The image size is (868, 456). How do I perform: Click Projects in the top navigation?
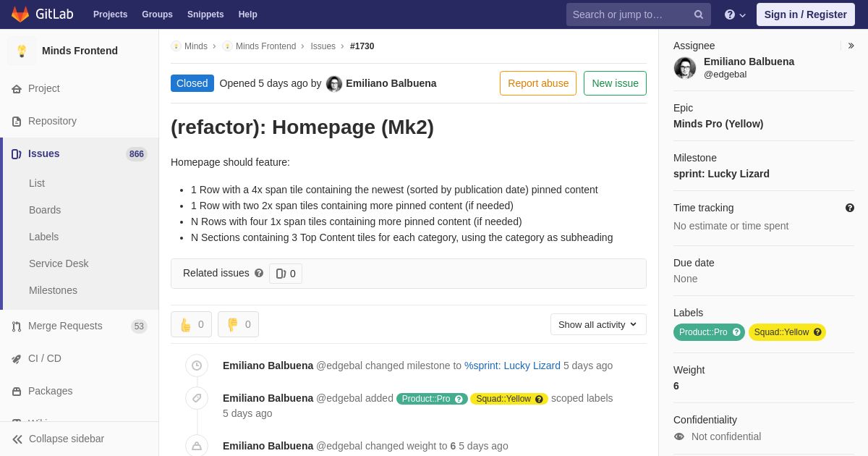(x=110, y=14)
